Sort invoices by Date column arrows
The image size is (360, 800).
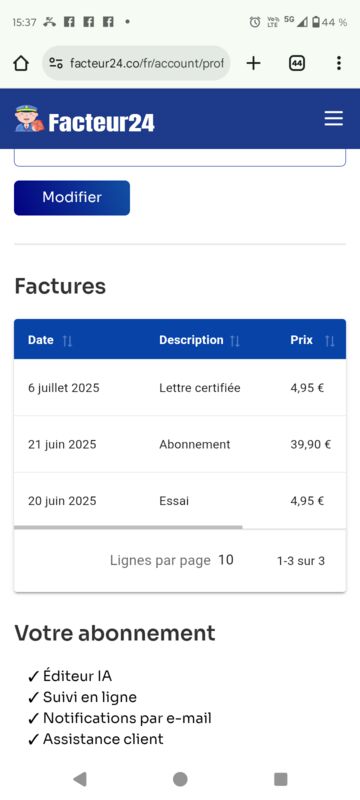67,341
